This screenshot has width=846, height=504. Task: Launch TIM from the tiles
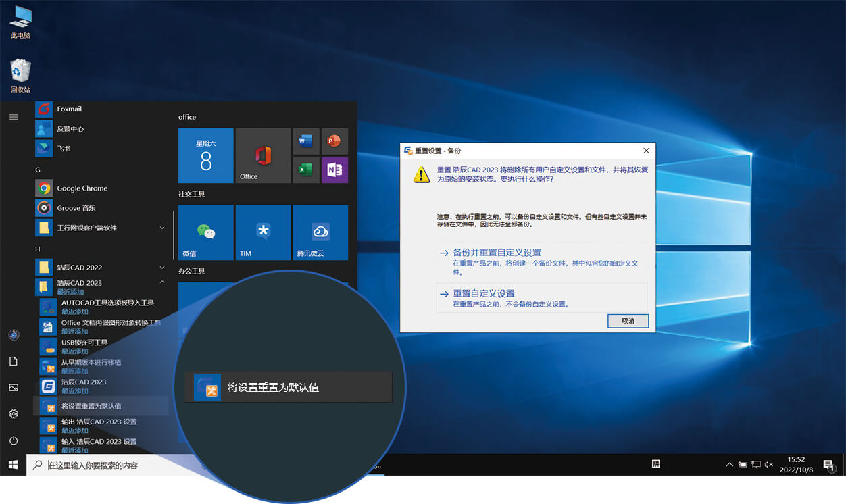[263, 232]
